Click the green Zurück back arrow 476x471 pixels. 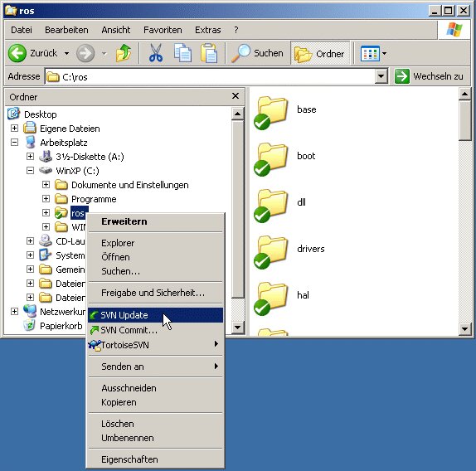17,53
